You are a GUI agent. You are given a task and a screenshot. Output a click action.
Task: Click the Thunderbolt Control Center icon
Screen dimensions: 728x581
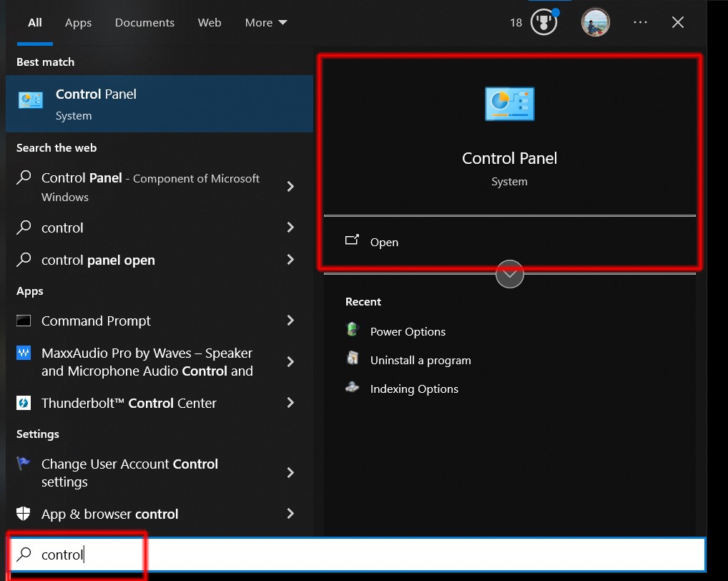[24, 403]
